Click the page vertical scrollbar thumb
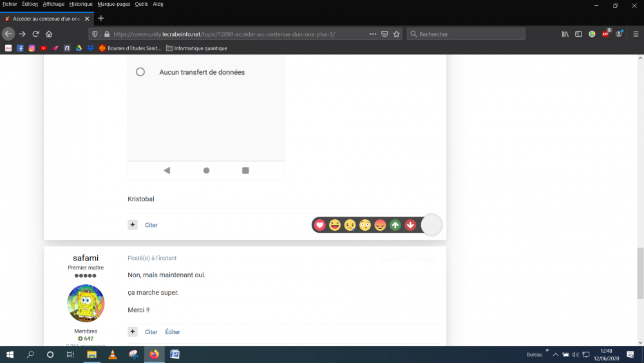644x363 pixels. point(640,273)
